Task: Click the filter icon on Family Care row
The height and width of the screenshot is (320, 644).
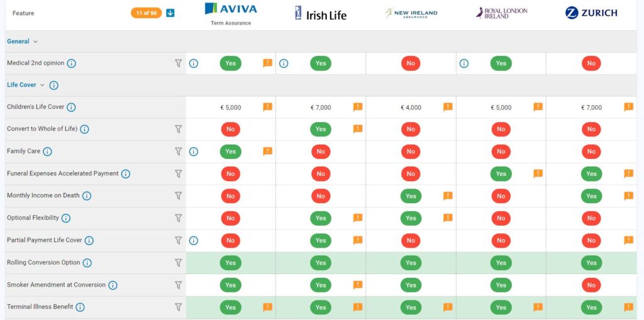Action: click(178, 152)
